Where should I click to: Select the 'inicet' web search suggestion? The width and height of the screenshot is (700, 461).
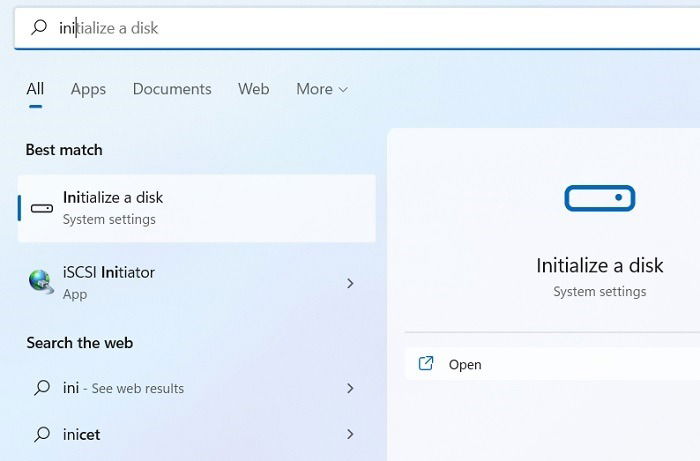[x=196, y=434]
